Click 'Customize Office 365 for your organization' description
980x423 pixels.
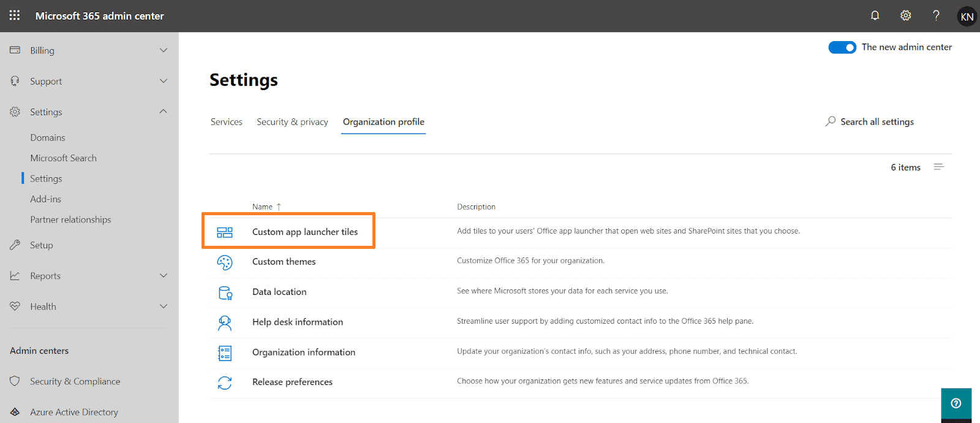click(530, 261)
